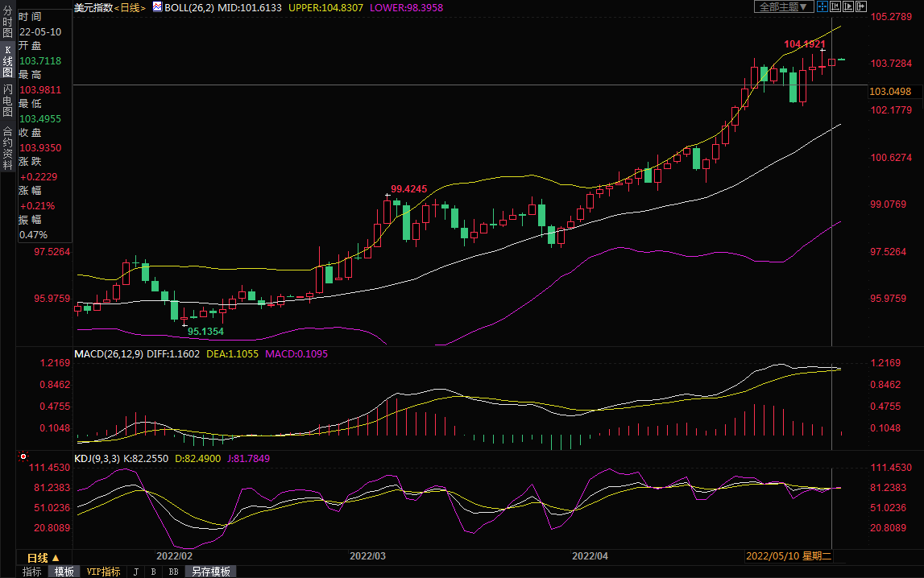924x578 pixels.
Task: Select the 模板 bottom tab
Action: click(x=64, y=572)
